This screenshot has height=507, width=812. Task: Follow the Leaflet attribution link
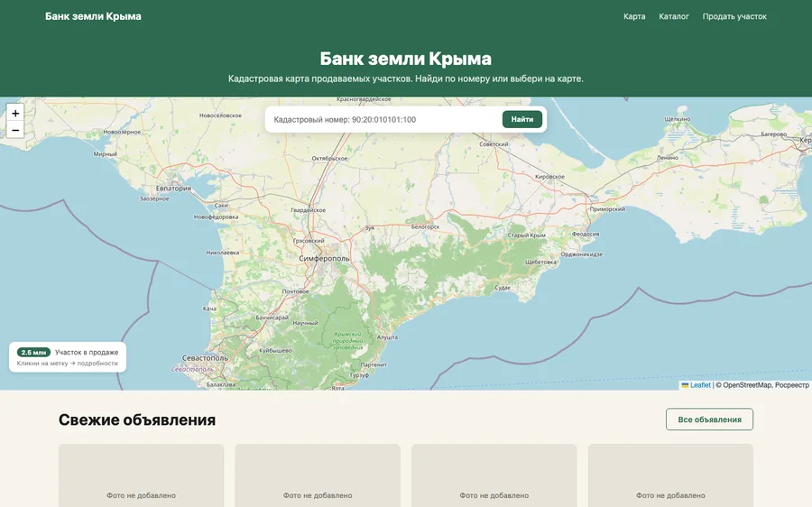point(700,385)
